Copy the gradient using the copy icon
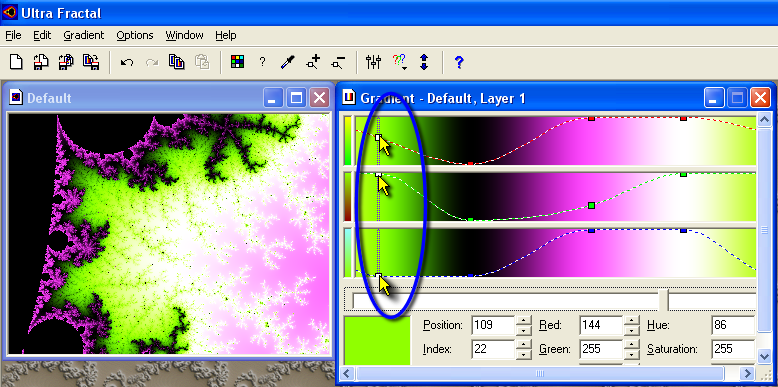 (177, 62)
